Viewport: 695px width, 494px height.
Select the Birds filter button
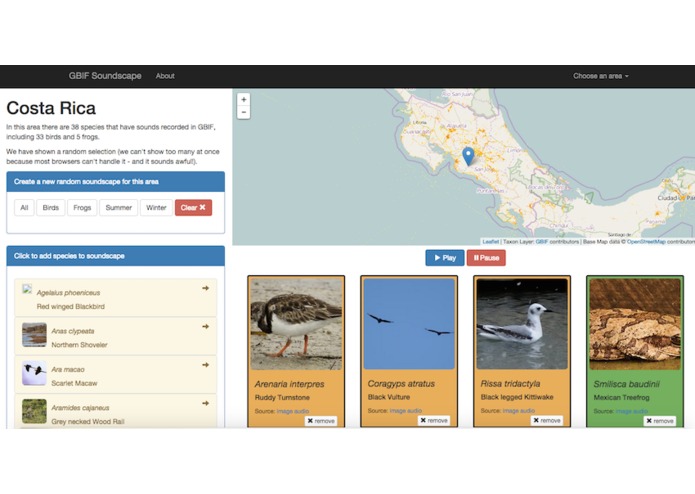click(x=51, y=208)
